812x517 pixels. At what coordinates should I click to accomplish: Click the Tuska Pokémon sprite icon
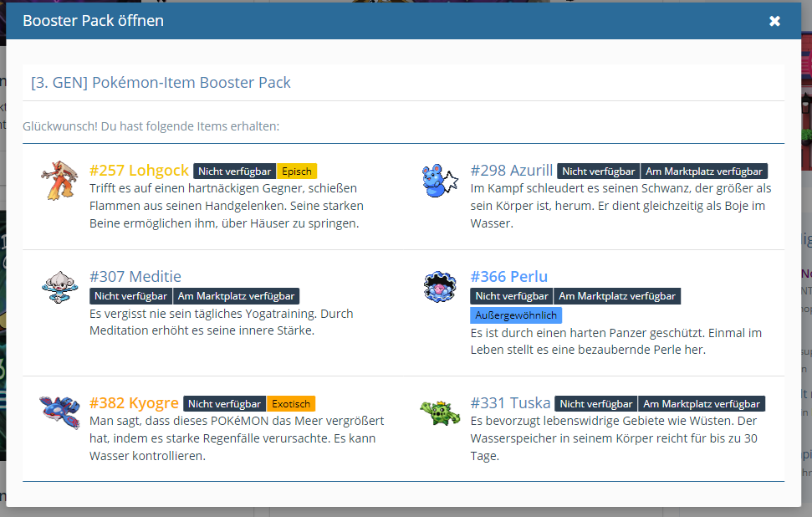pyautogui.click(x=440, y=412)
